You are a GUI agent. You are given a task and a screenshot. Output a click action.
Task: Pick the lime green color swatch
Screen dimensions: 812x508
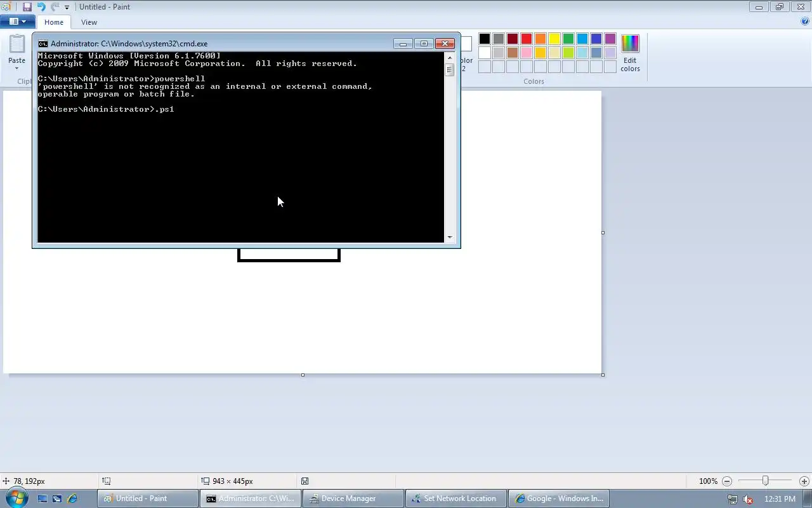[x=568, y=53]
